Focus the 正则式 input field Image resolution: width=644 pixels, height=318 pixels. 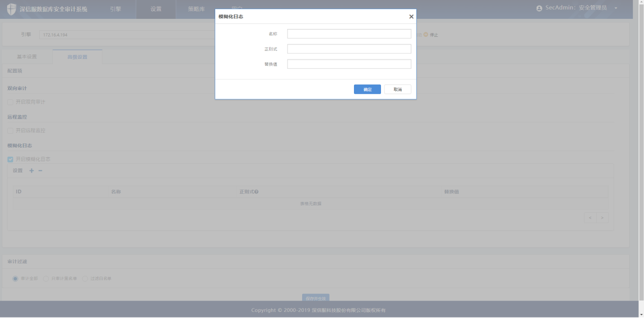coord(349,49)
